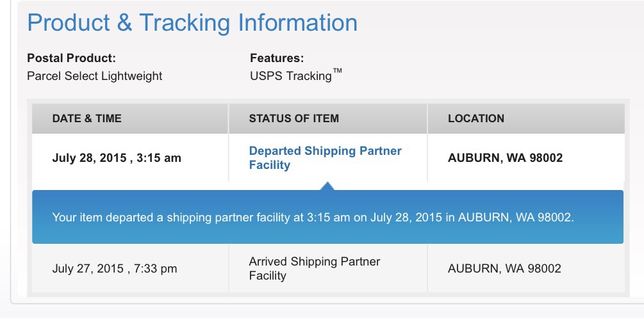The width and height of the screenshot is (644, 318).
Task: Select the STATUS OF ITEM column header
Action: point(293,118)
